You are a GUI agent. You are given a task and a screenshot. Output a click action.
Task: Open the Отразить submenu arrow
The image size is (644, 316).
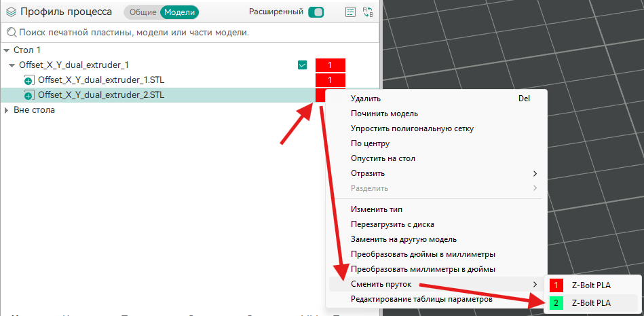click(x=535, y=173)
